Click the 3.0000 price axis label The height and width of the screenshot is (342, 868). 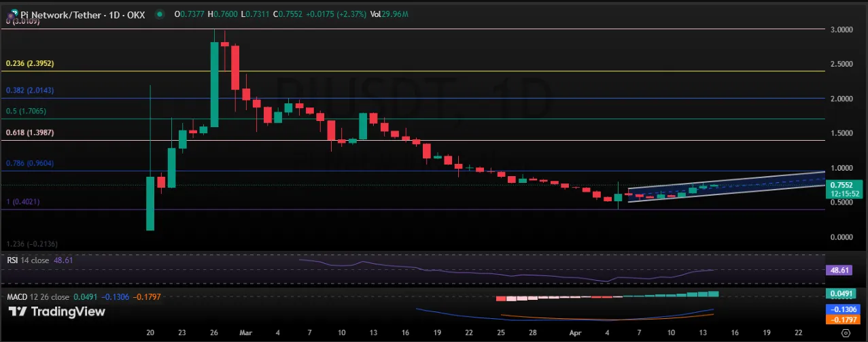click(841, 30)
